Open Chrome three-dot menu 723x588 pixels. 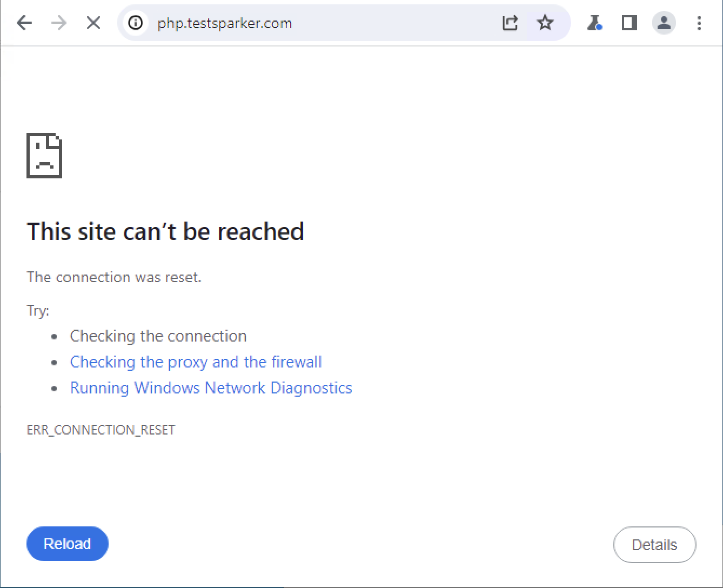click(699, 23)
